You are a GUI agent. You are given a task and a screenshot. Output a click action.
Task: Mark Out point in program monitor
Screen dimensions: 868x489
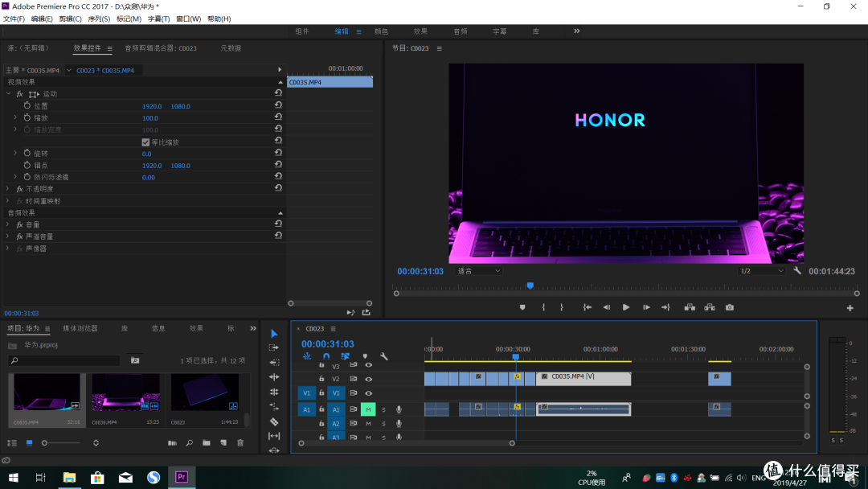[561, 307]
